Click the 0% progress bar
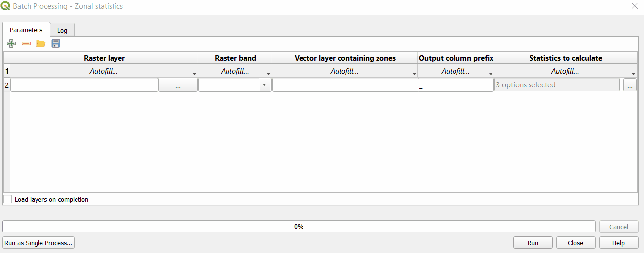The width and height of the screenshot is (644, 253). pyautogui.click(x=299, y=227)
